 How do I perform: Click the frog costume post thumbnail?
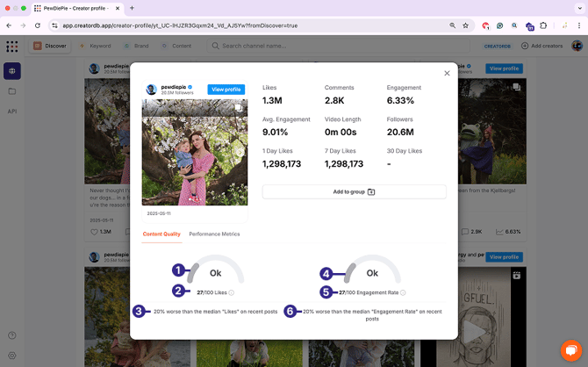492,131
